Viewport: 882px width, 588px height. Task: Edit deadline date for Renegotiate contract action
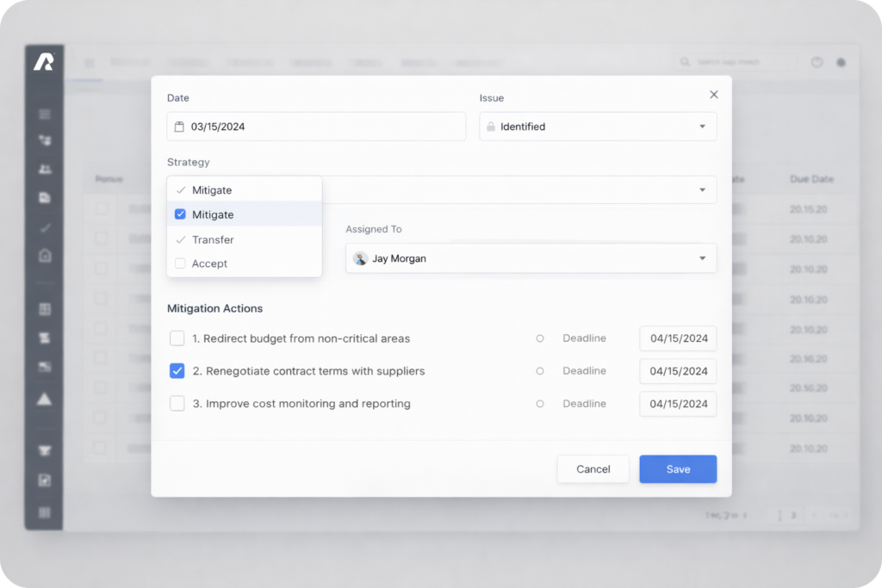[678, 371]
